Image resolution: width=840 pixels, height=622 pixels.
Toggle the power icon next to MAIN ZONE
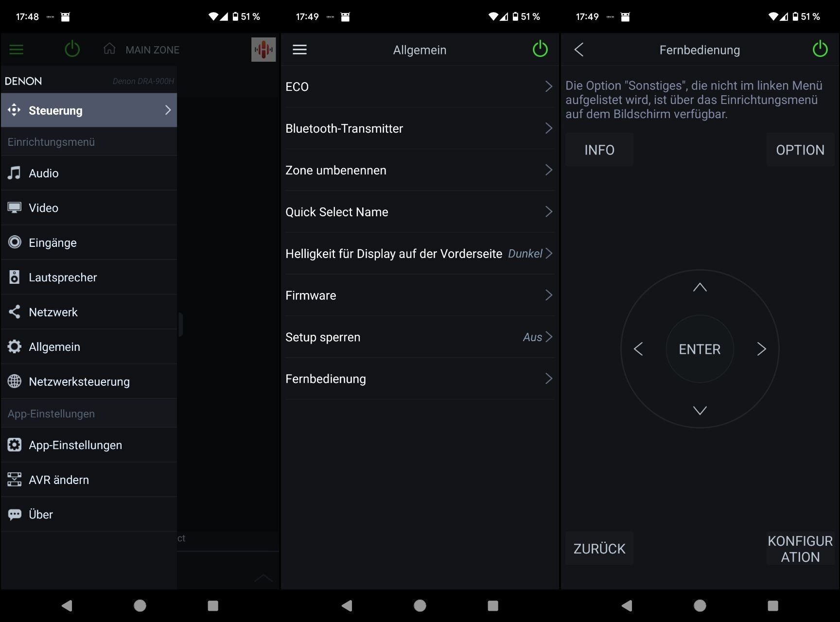pyautogui.click(x=72, y=49)
